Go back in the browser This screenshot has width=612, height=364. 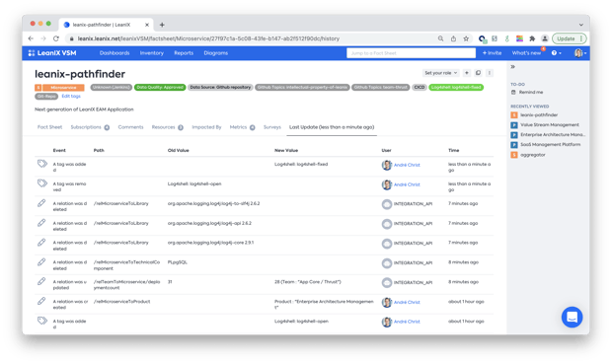[31, 38]
